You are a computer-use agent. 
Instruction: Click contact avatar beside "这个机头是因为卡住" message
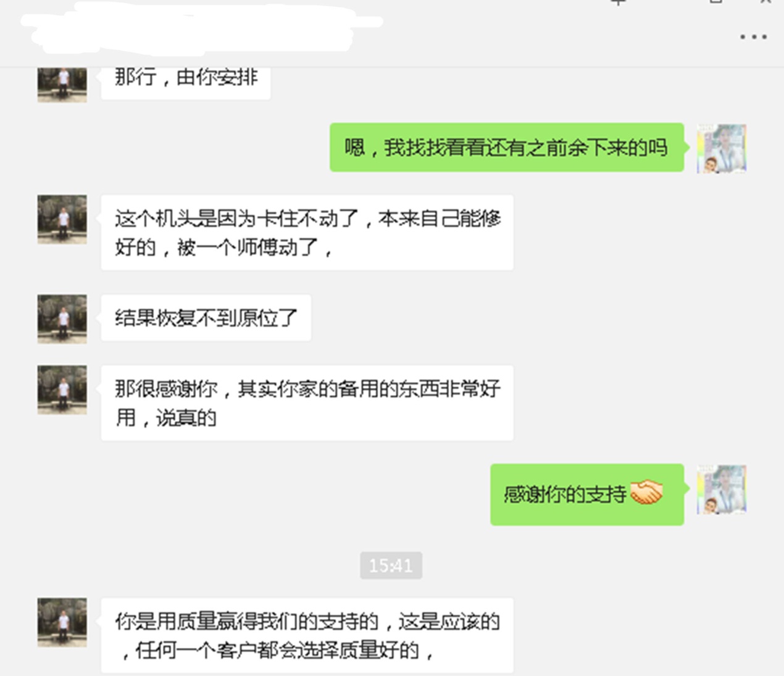pyautogui.click(x=62, y=220)
